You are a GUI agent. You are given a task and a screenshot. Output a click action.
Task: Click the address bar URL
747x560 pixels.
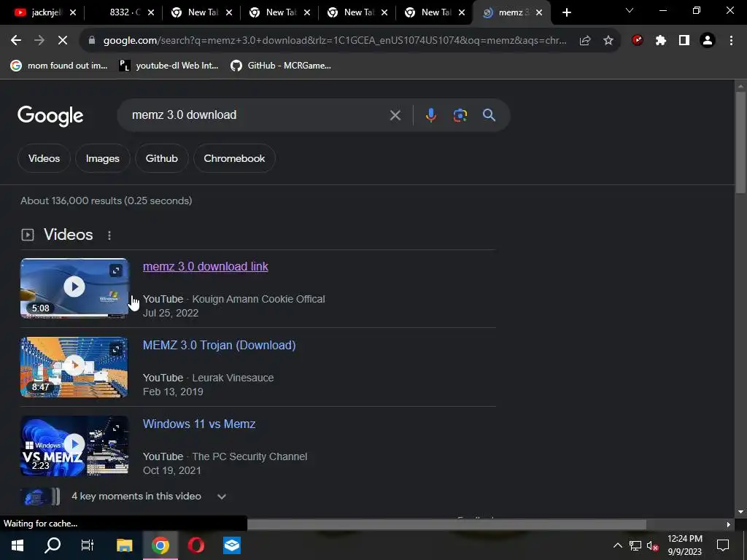coord(335,41)
